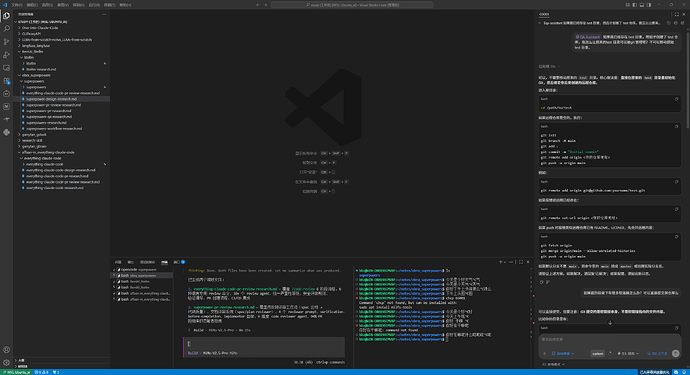Select the opencode terminal in the terminal list
The width and height of the screenshot is (690, 375).
(x=142, y=269)
